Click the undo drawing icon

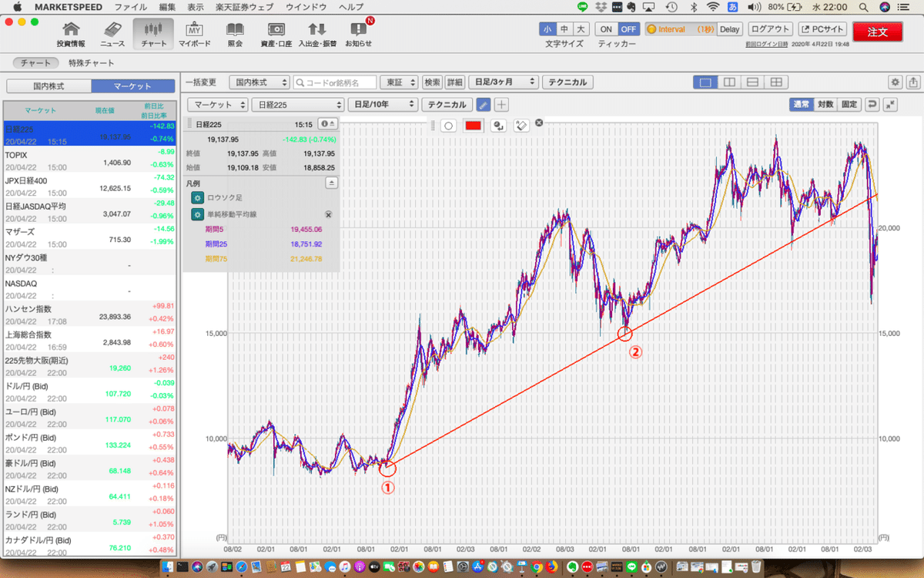point(498,126)
